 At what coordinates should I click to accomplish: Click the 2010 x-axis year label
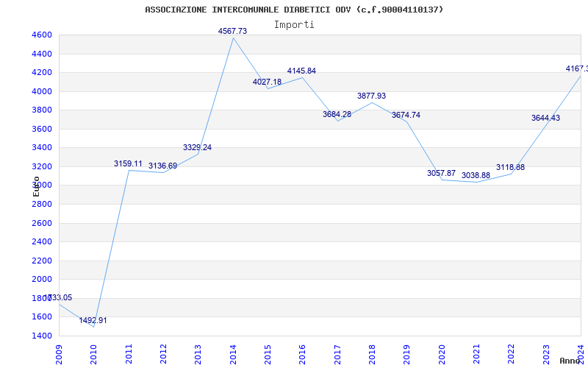pyautogui.click(x=93, y=355)
